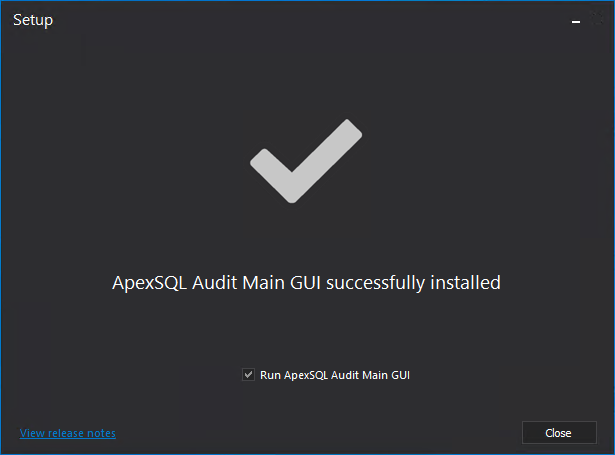Click the word 'installed' in the success message
Viewport: 615px width, 455px height.
pos(466,282)
